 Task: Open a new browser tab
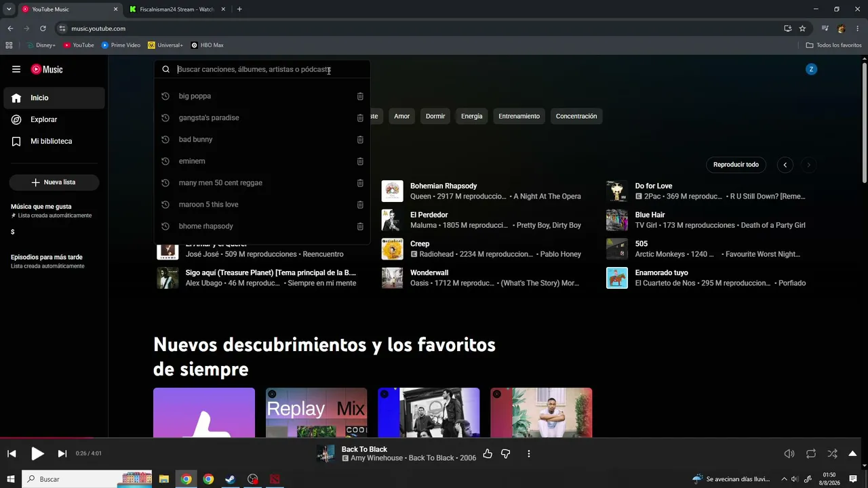tap(239, 9)
